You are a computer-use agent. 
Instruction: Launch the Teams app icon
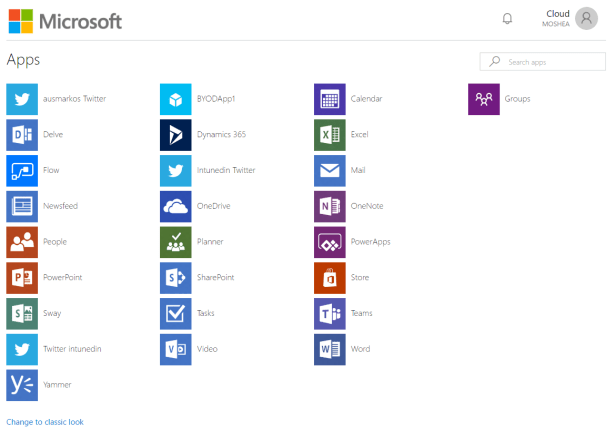(330, 313)
